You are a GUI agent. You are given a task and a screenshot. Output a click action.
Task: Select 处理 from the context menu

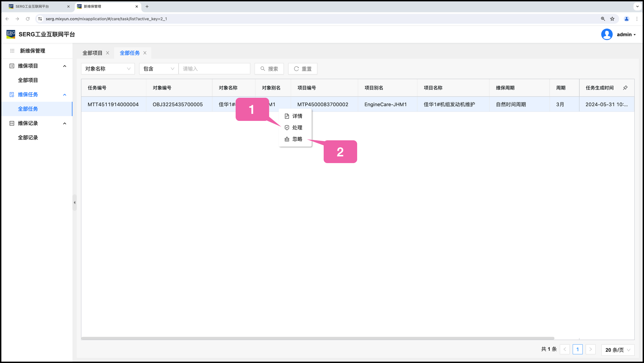(294, 128)
